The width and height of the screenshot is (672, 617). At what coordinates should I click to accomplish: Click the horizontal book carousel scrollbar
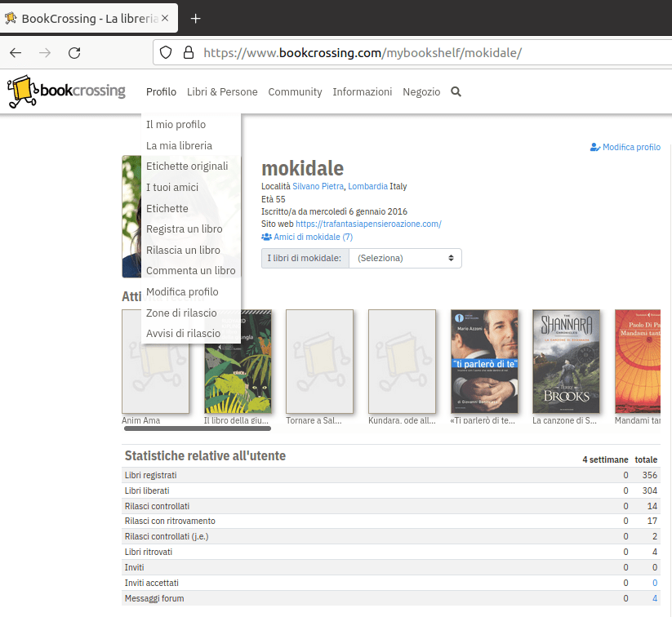(x=197, y=428)
